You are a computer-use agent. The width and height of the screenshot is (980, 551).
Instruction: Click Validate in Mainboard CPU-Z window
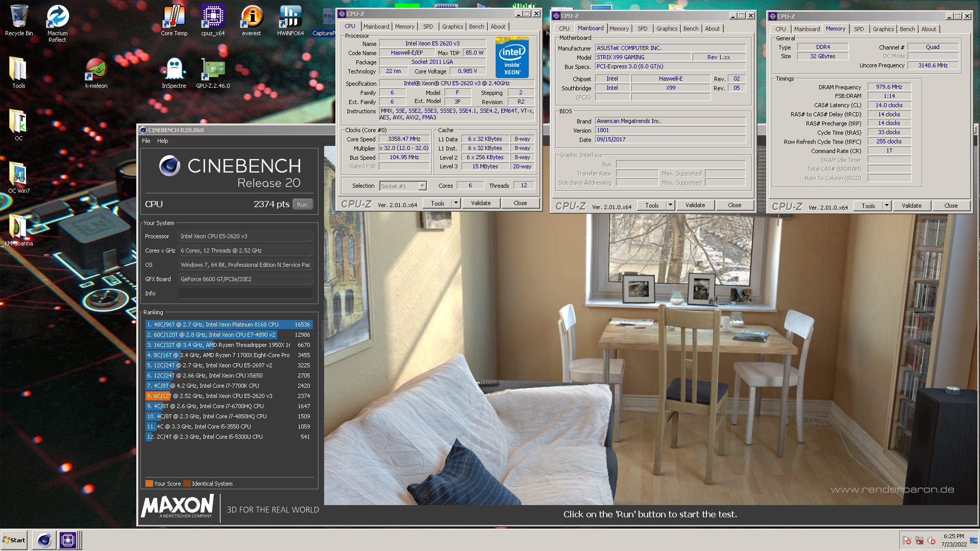pyautogui.click(x=695, y=205)
